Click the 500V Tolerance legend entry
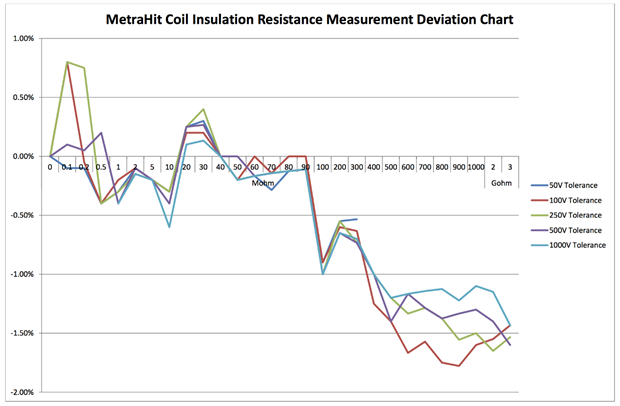Image resolution: width=620 pixels, height=406 pixels. [x=566, y=230]
